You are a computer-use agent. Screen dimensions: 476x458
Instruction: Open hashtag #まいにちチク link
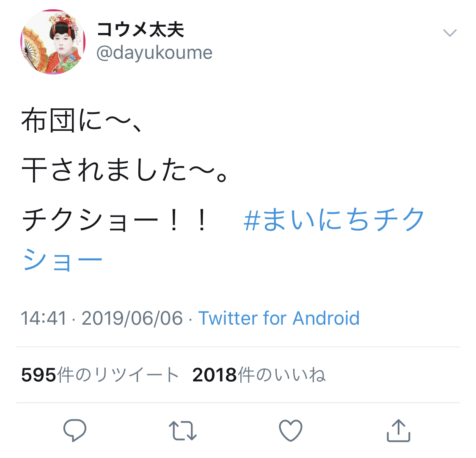[x=333, y=219]
